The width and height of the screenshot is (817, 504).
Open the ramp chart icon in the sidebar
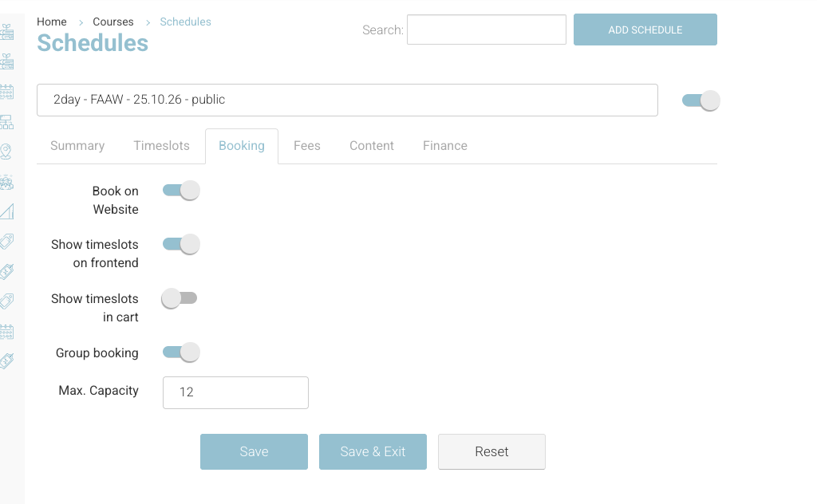point(10,211)
